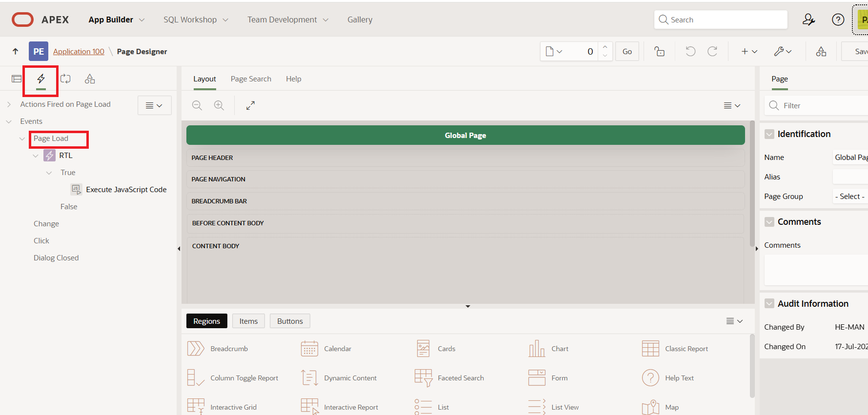Expand the layout pane to full view
Image resolution: width=868 pixels, height=415 pixels.
coord(250,105)
